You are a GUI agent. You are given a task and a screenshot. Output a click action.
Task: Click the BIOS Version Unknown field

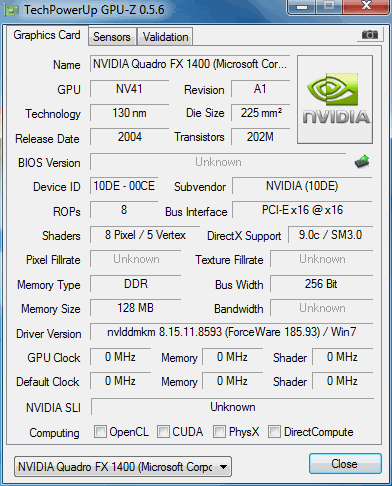[218, 162]
